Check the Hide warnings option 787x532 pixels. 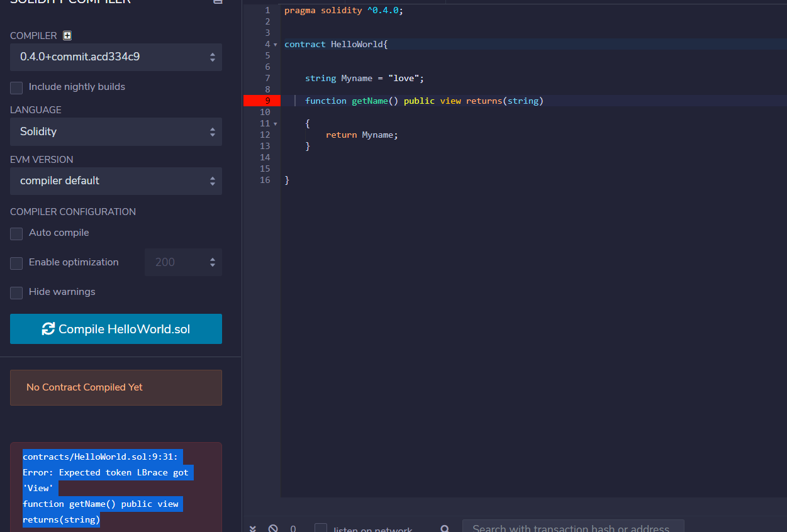(16, 292)
